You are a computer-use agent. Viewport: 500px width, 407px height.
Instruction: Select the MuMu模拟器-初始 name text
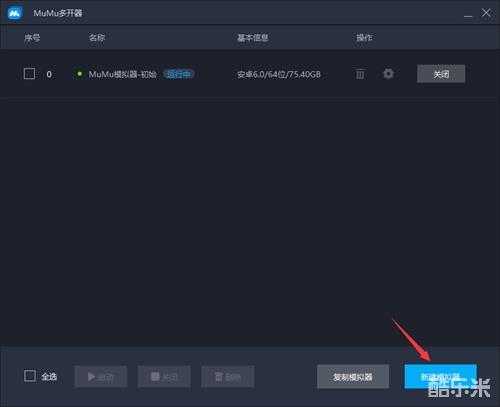pyautogui.click(x=123, y=74)
